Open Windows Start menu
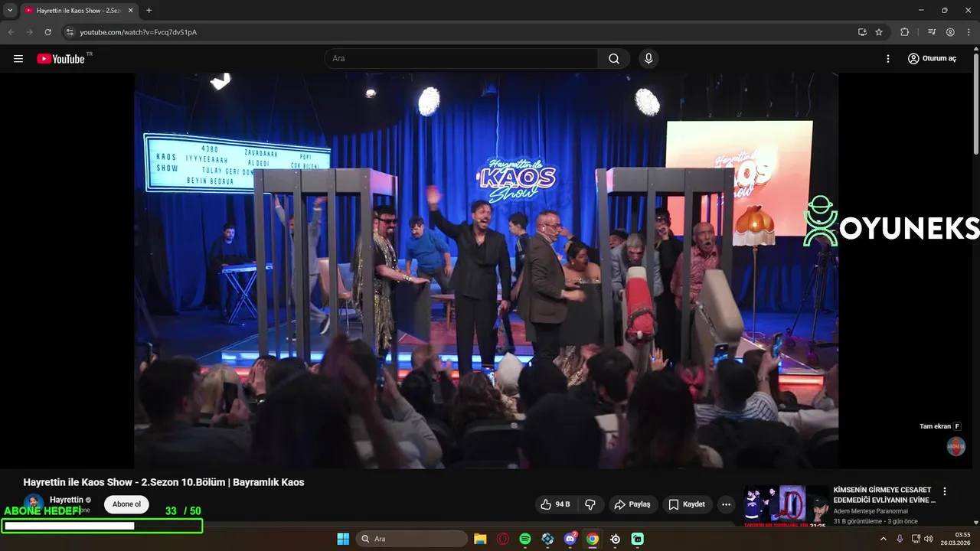This screenshot has height=551, width=980. 343,539
